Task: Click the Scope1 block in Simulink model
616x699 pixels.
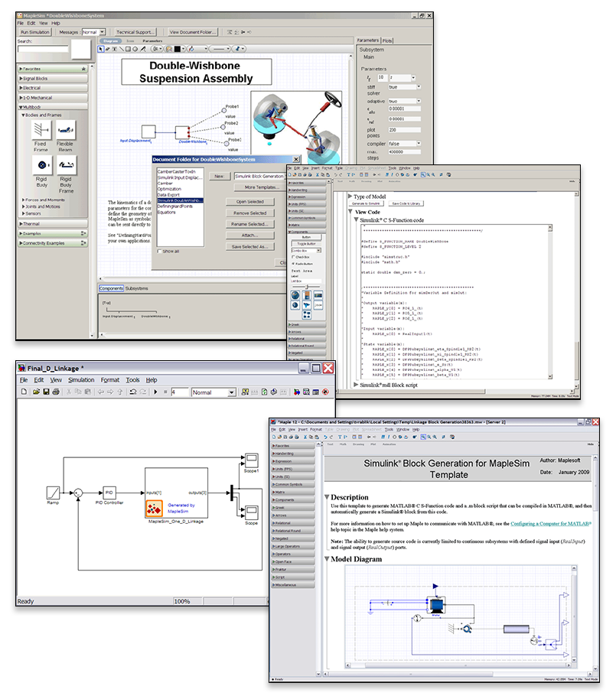Action: click(x=252, y=460)
